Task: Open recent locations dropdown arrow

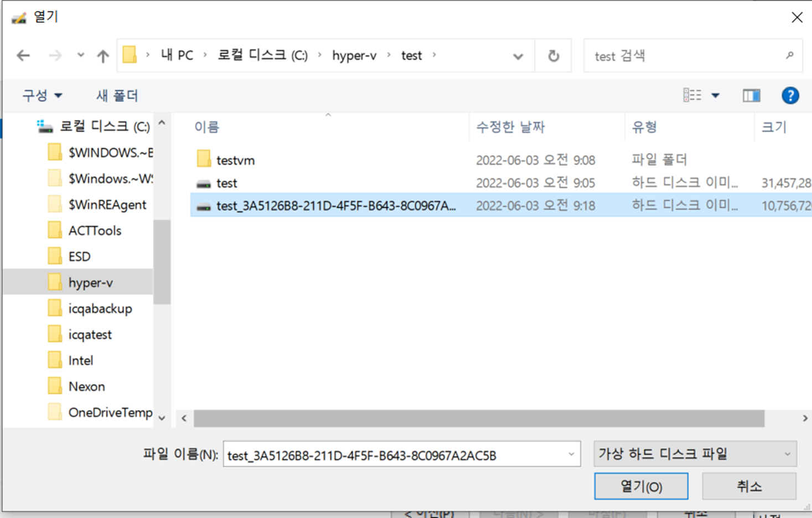Action: tap(81, 55)
